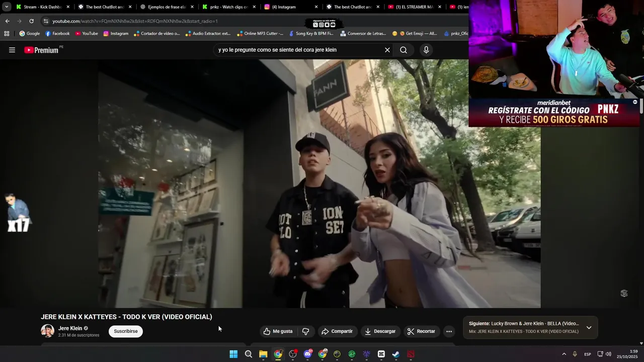Viewport: 644px width, 362px height.
Task: Open File Explorer from taskbar
Action: (x=263, y=354)
